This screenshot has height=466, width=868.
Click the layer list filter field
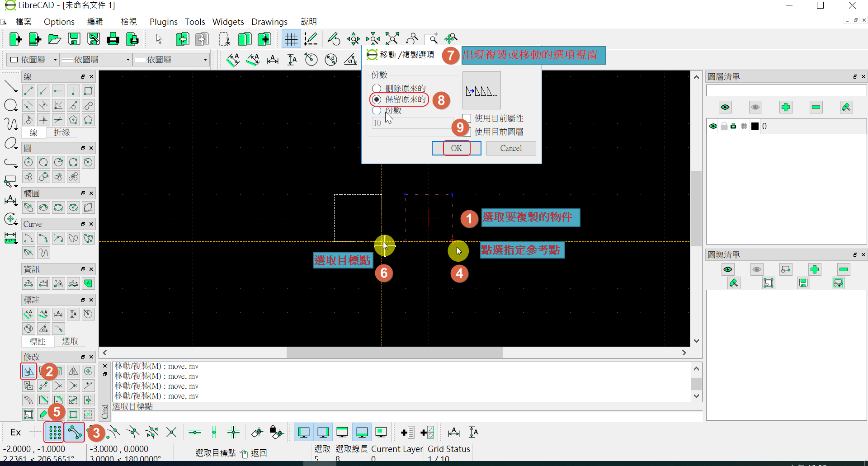pos(786,90)
